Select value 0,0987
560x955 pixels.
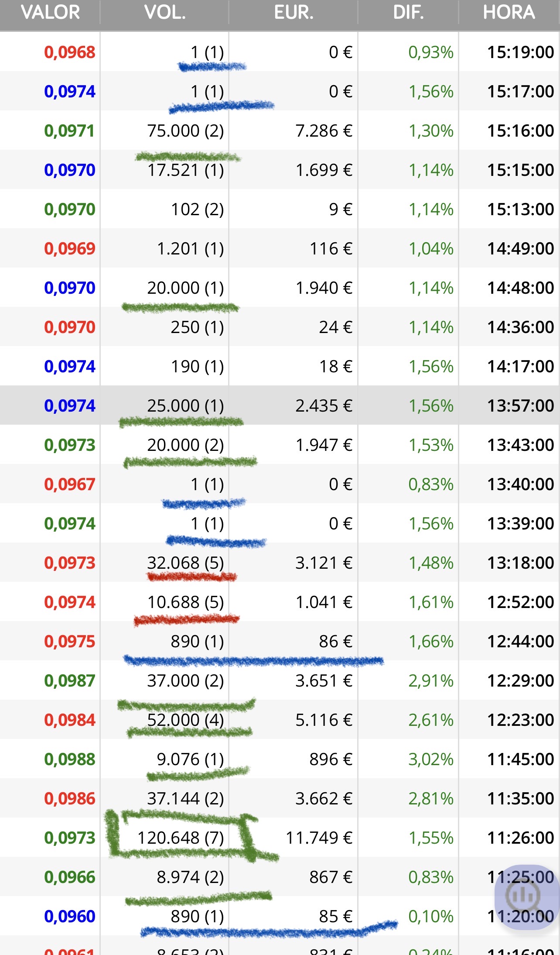pos(70,681)
